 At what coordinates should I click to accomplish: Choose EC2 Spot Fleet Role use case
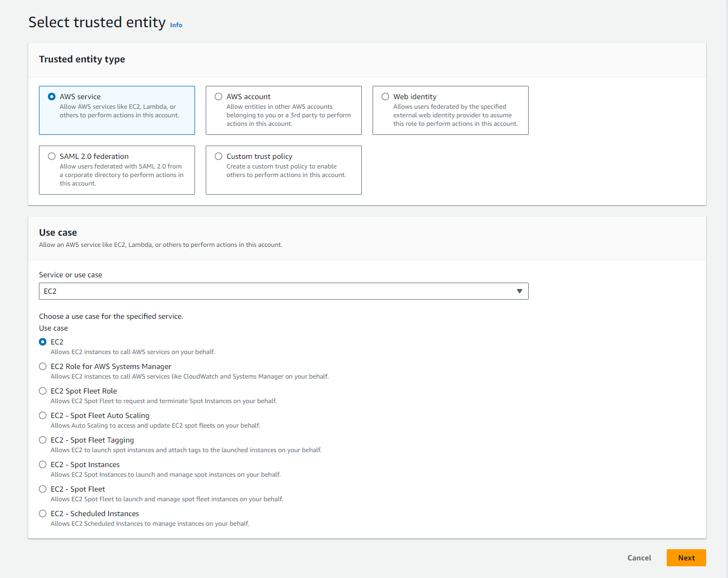click(x=43, y=391)
